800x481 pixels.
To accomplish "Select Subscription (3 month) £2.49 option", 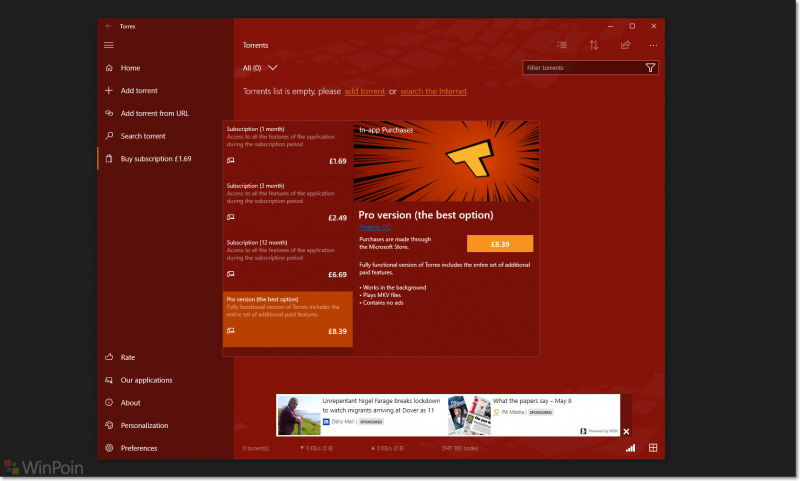I will (288, 206).
